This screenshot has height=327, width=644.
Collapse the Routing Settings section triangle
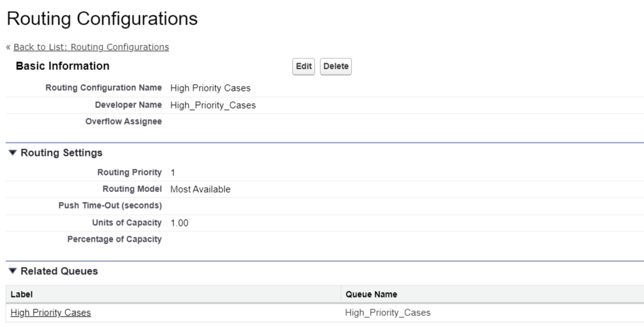tap(12, 153)
